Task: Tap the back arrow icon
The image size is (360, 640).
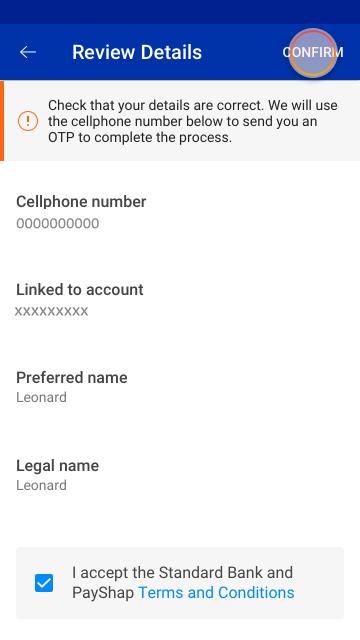Action: (28, 52)
